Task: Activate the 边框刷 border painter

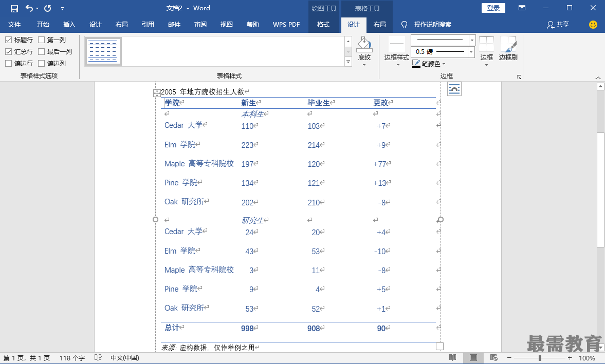Action: pos(508,49)
